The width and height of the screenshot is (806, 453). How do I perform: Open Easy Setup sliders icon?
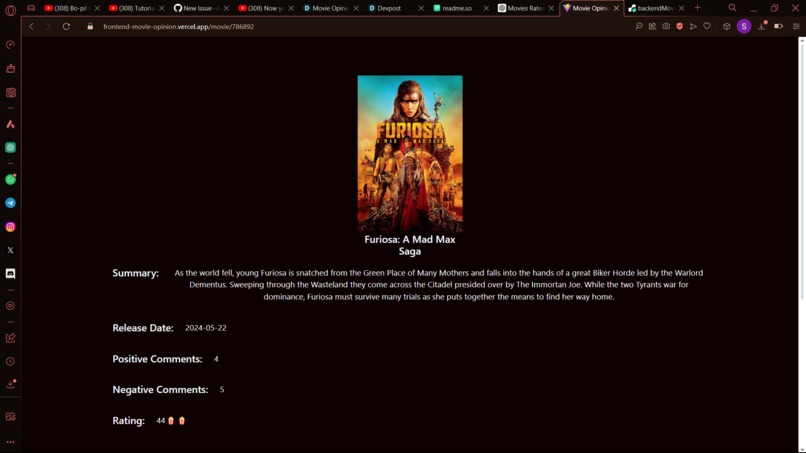[x=796, y=26]
